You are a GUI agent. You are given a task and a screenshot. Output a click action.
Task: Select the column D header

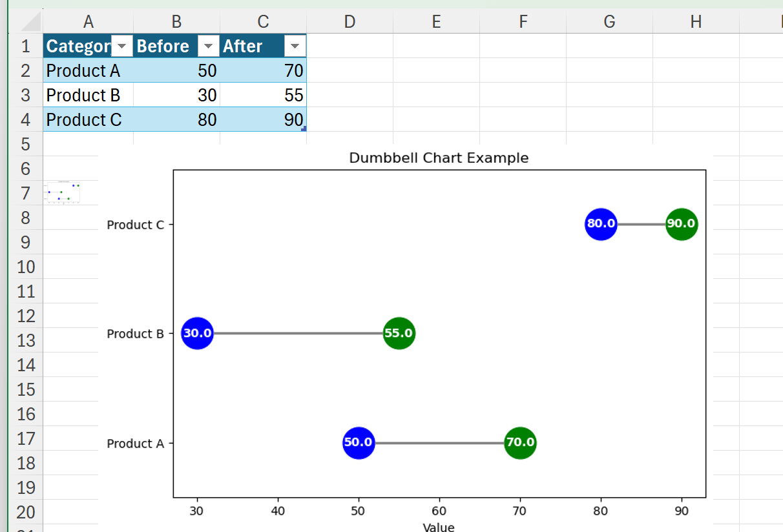350,22
